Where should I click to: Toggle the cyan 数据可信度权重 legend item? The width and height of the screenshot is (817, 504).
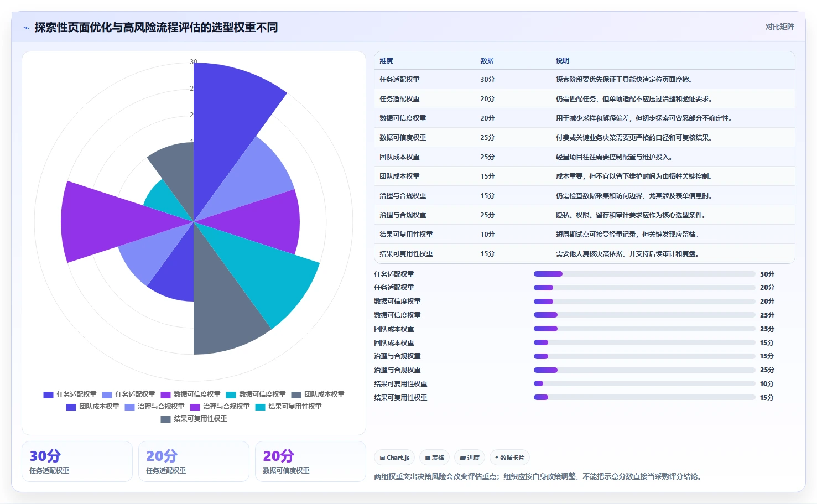256,394
